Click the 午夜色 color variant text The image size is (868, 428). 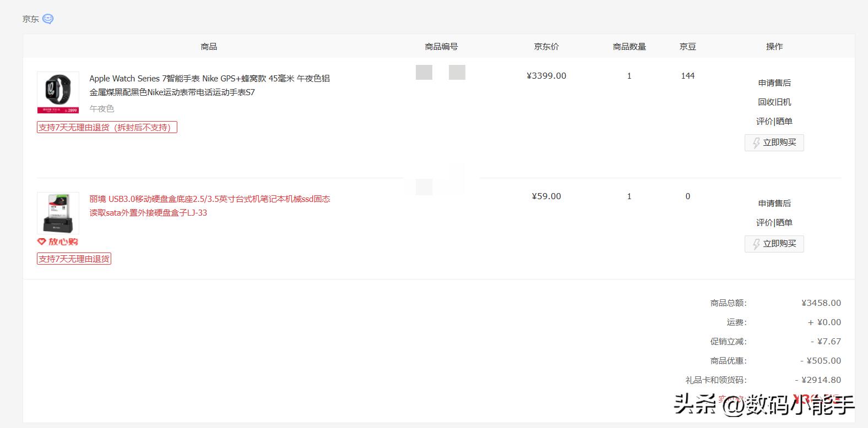coord(102,109)
